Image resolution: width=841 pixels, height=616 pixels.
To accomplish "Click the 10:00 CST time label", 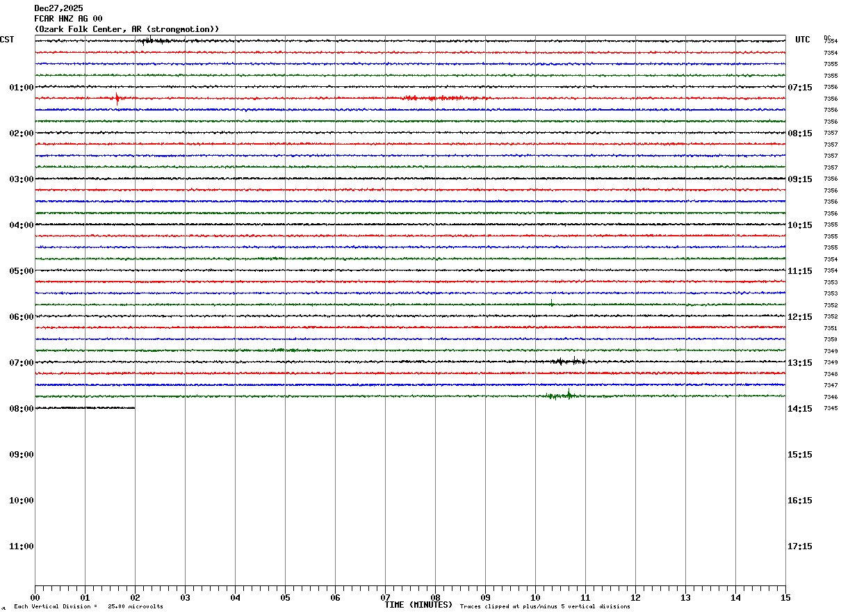I will pos(22,501).
